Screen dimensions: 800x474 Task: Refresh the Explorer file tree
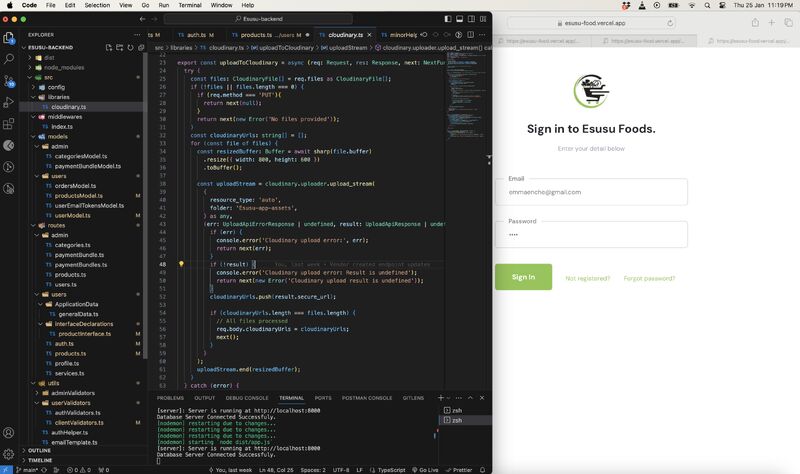tap(130, 47)
